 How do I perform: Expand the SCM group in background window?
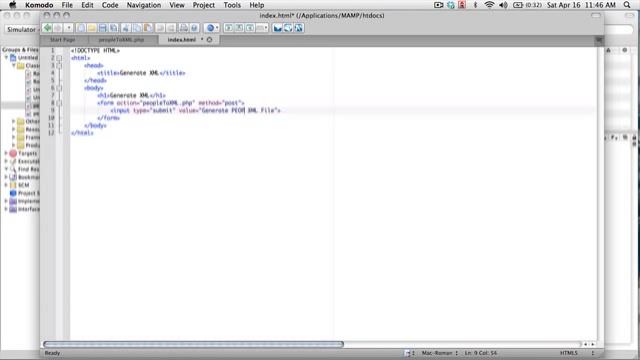(6, 185)
